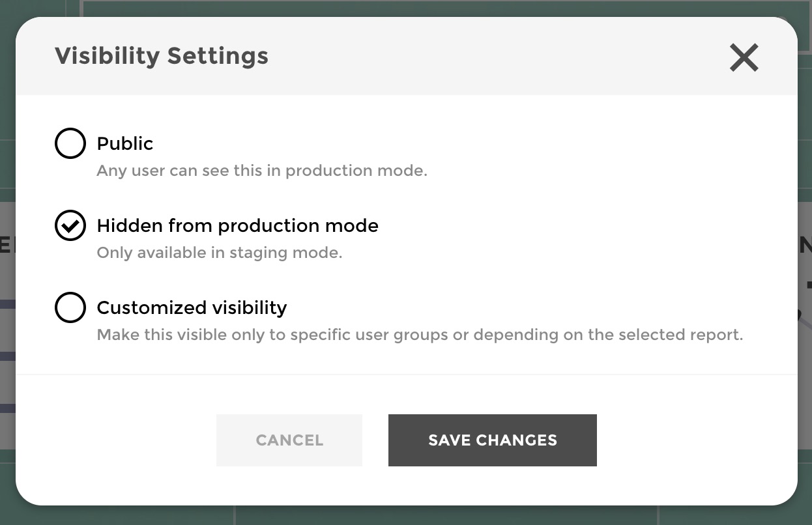The image size is (812, 525).
Task: Click the dimmed green backdrop above the dialog
Action: click(x=406, y=7)
